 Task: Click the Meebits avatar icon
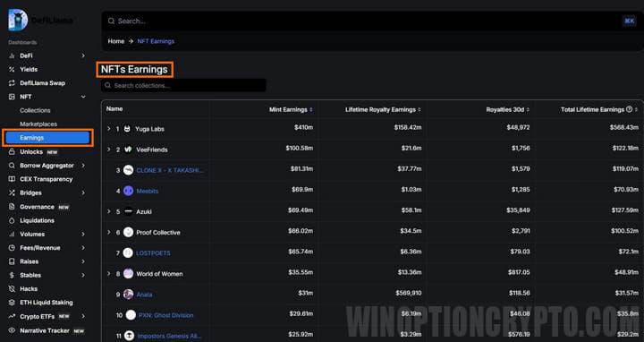point(128,191)
